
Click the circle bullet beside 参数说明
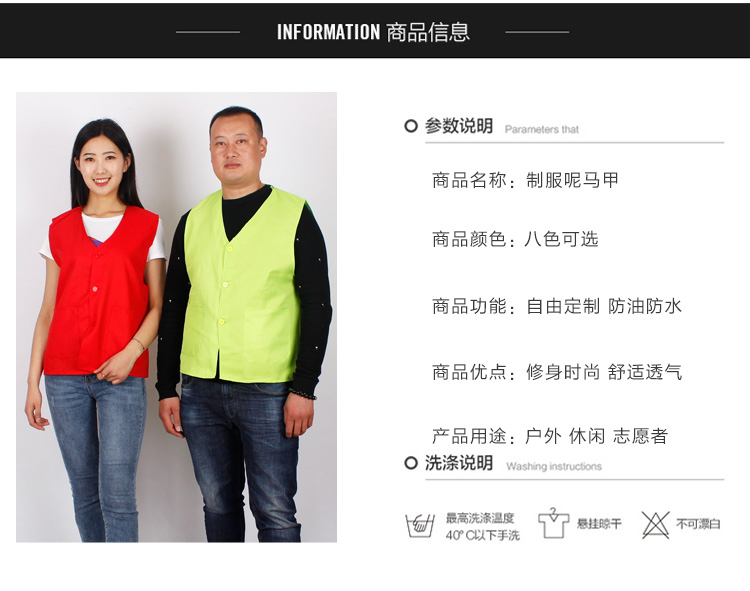tap(410, 126)
